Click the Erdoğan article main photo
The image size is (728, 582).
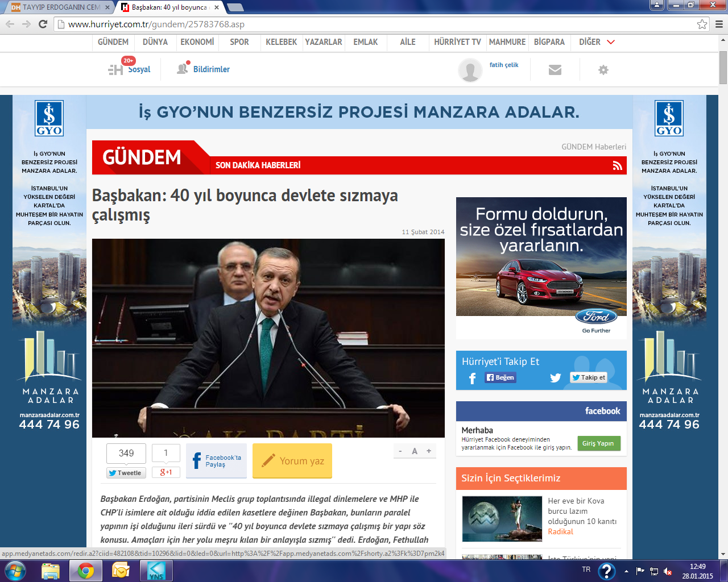(268, 338)
